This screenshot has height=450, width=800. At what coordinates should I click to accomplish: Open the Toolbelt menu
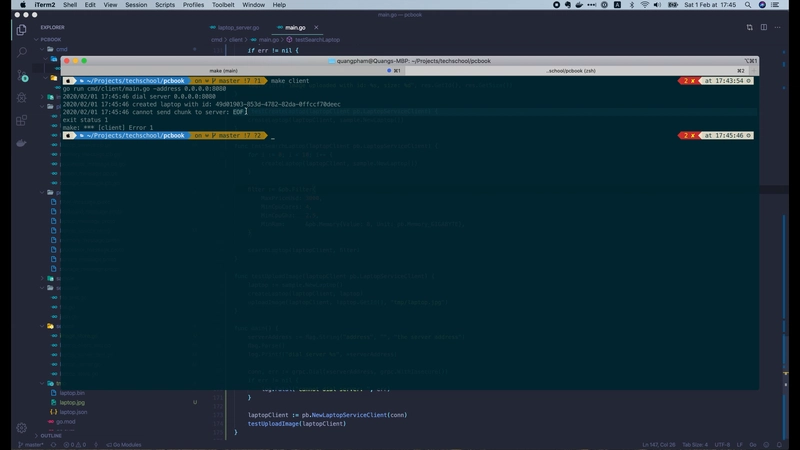coord(223,5)
